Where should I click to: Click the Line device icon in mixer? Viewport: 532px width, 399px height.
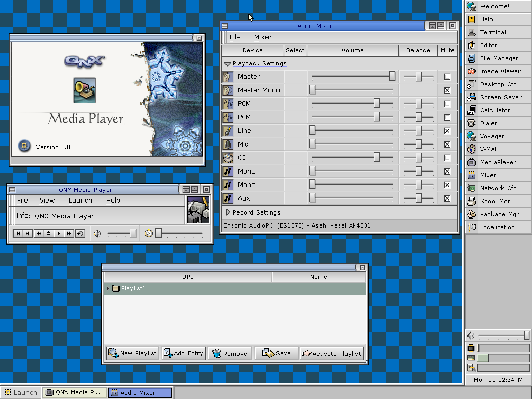(x=228, y=130)
